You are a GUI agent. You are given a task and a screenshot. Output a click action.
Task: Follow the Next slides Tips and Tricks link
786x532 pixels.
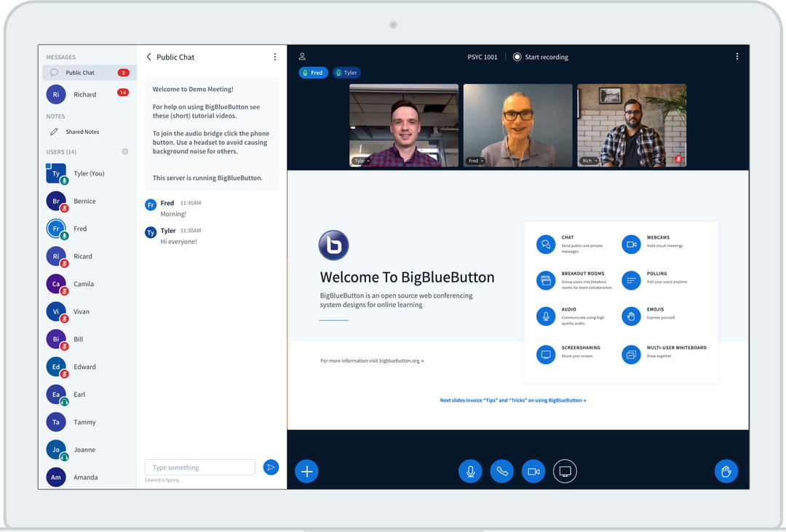click(x=513, y=400)
